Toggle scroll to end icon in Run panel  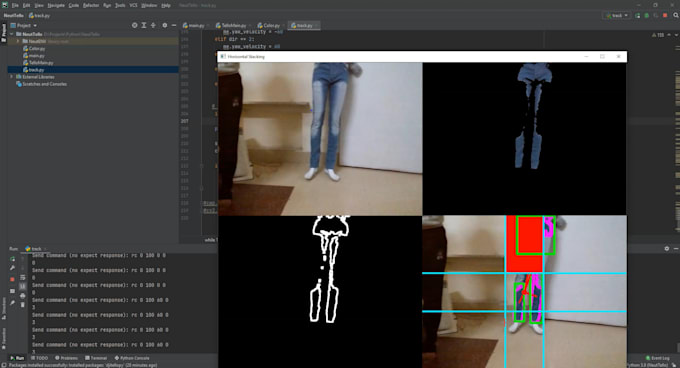(x=23, y=287)
